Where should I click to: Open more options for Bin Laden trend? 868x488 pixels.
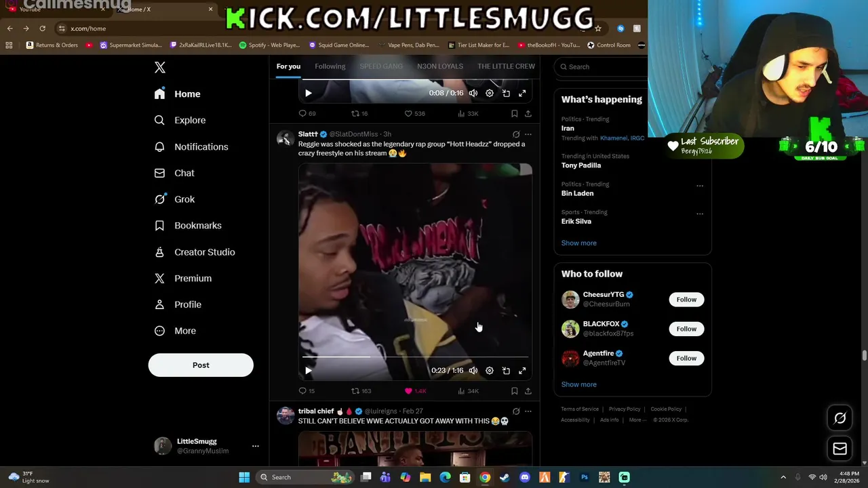[x=700, y=186]
